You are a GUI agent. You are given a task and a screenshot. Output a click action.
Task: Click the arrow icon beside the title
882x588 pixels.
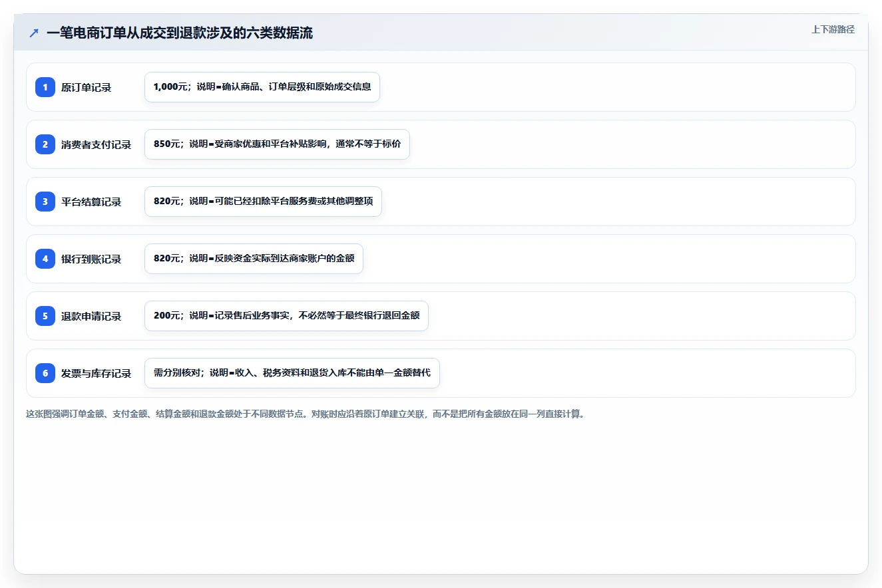34,33
